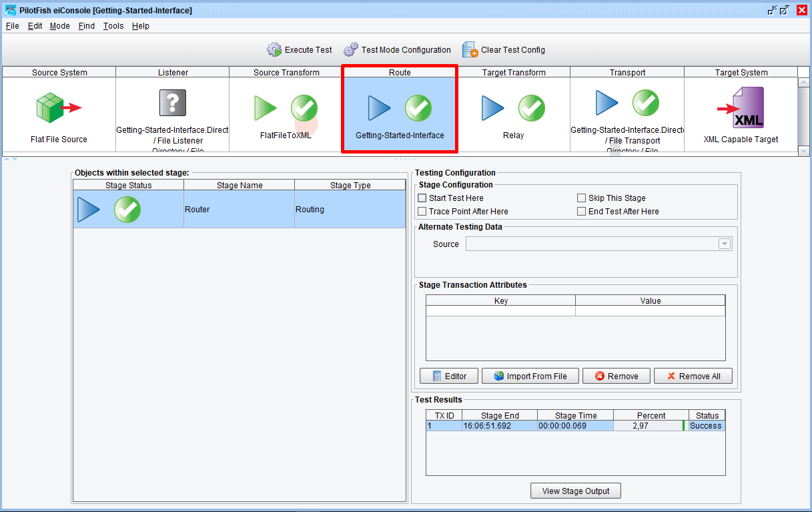This screenshot has width=812, height=512.
Task: Click the Clear Test Config label
Action: click(x=513, y=50)
